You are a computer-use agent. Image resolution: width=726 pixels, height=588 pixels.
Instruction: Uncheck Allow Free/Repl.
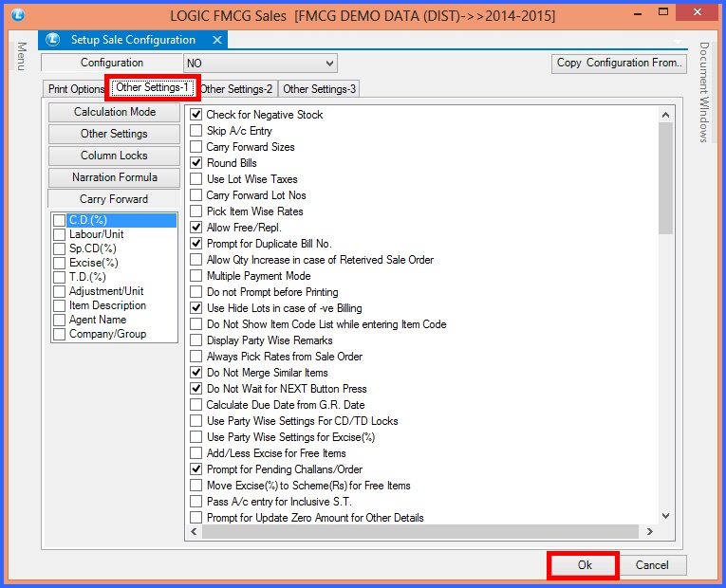click(196, 228)
